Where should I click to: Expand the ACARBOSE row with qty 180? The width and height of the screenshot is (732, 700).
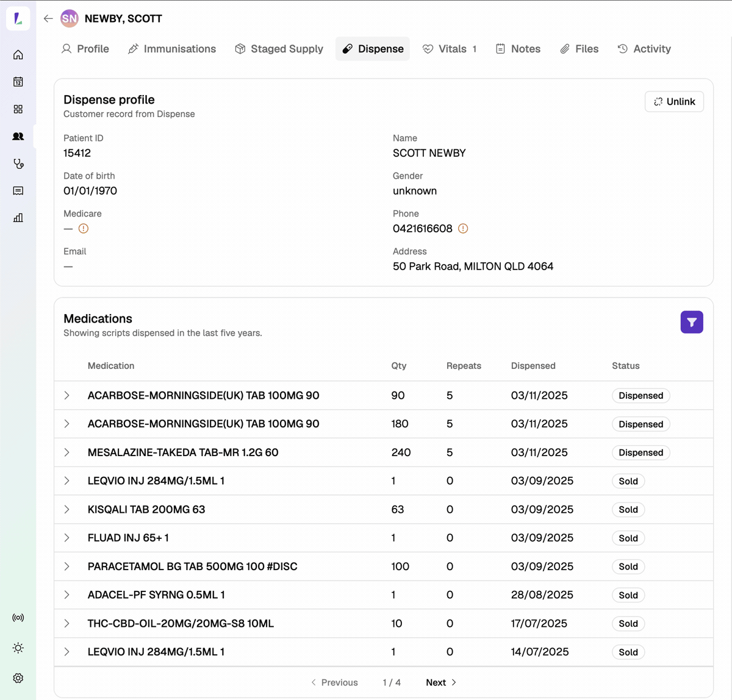tap(67, 424)
